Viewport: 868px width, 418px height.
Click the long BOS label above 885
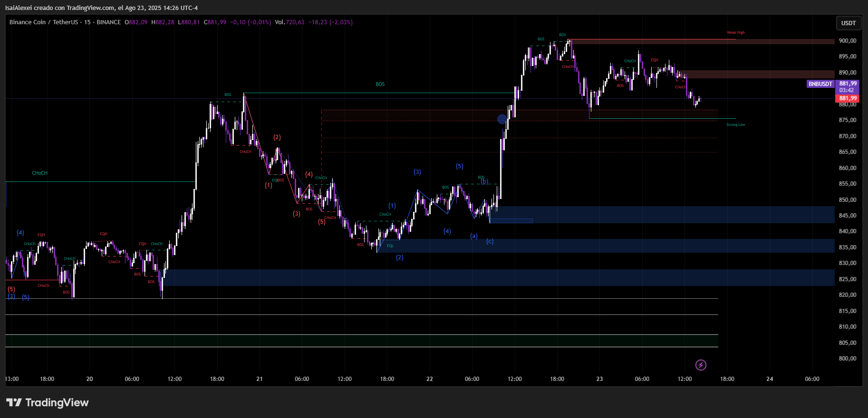coord(380,85)
